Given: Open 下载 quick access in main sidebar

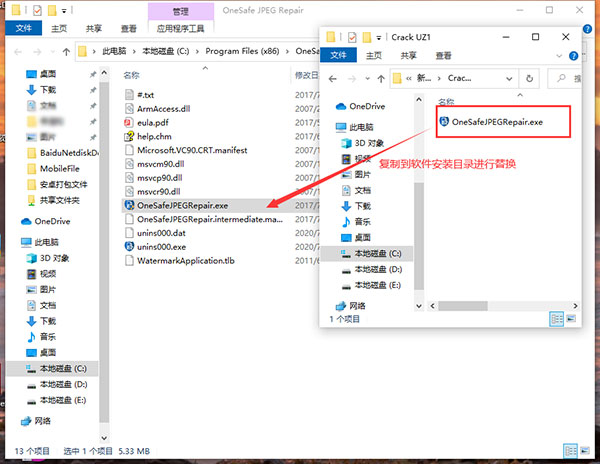Looking at the screenshot, I should tap(48, 90).
